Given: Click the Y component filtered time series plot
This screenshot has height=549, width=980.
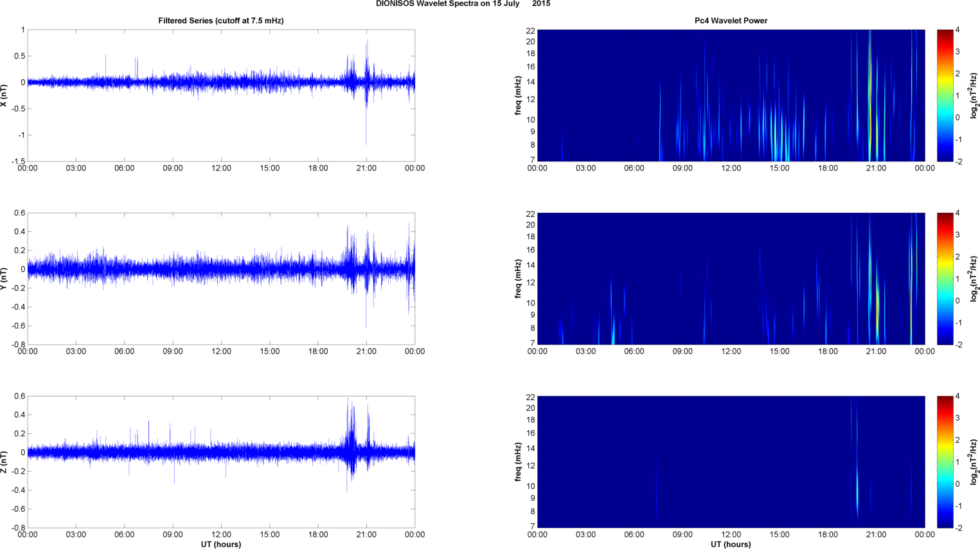Looking at the screenshot, I should coord(221,278).
